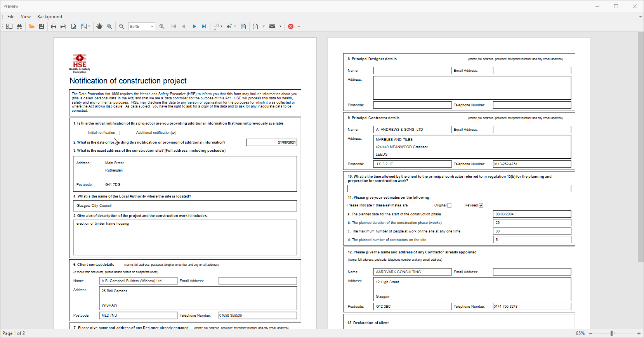Click the 'LS 8 2 JE' postcode field
This screenshot has height=338, width=644.
[x=412, y=164]
